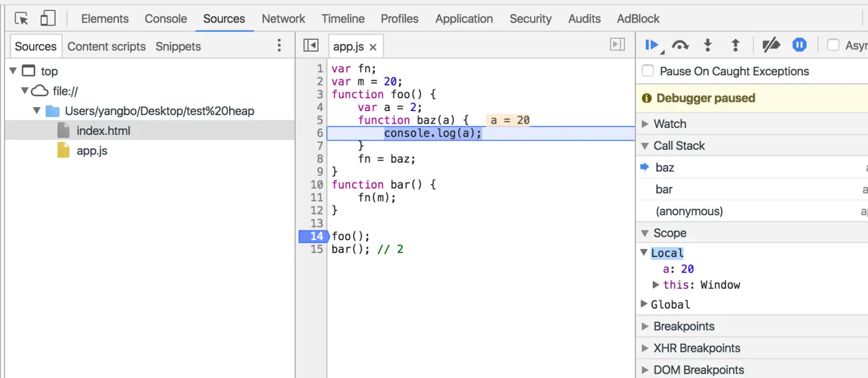Open the Sources navigator overflow menu

point(279,46)
